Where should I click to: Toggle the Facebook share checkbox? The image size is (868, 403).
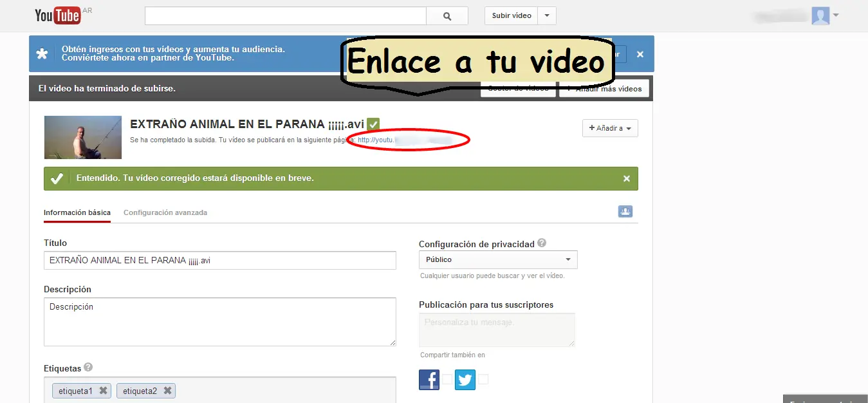click(x=447, y=379)
